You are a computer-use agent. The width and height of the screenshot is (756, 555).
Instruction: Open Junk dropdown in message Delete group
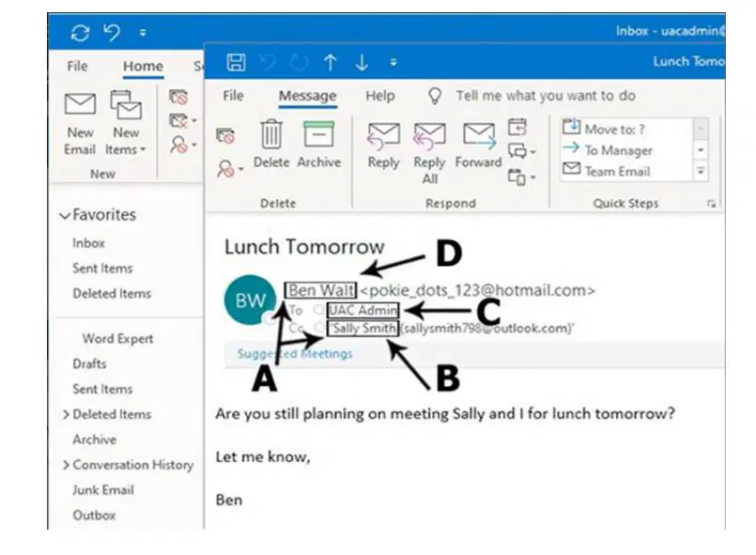pyautogui.click(x=230, y=169)
